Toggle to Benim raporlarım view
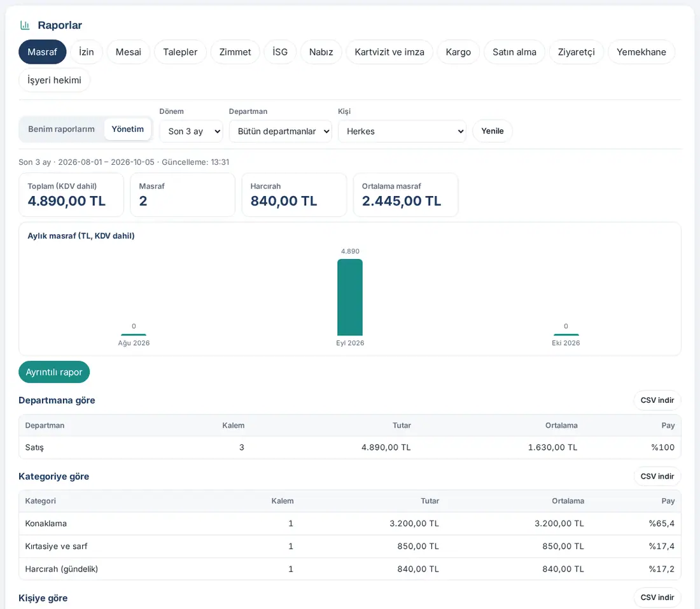 61,129
